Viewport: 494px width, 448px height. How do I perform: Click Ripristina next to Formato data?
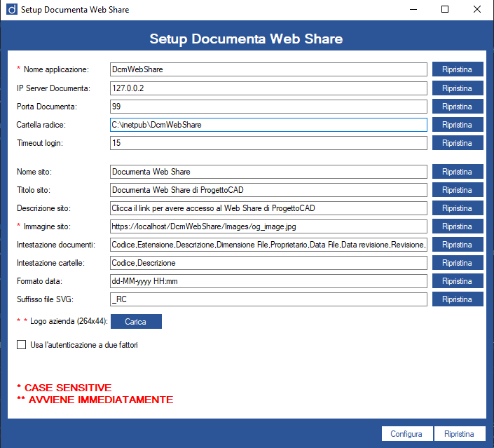pos(458,281)
